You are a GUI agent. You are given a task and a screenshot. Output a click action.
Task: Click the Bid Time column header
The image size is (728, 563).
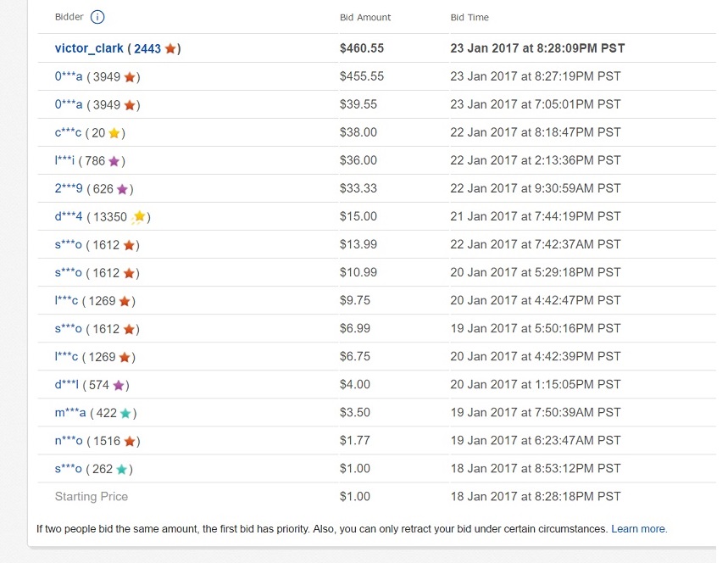(470, 18)
